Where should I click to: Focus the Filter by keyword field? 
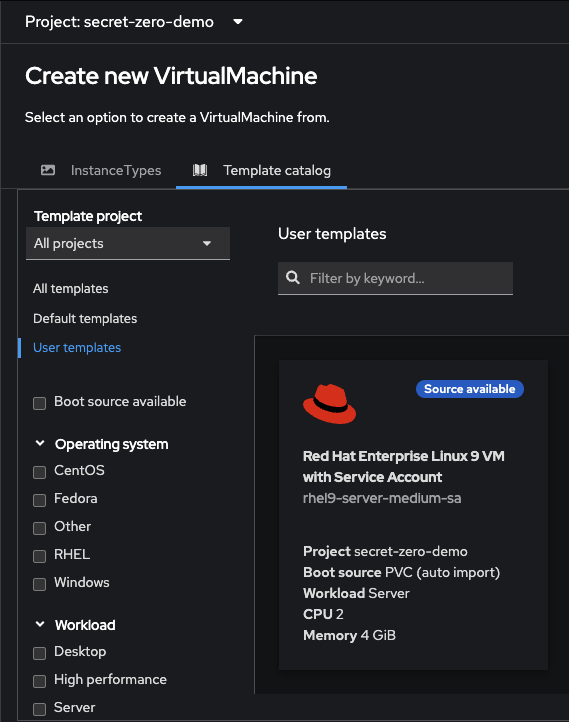point(395,278)
